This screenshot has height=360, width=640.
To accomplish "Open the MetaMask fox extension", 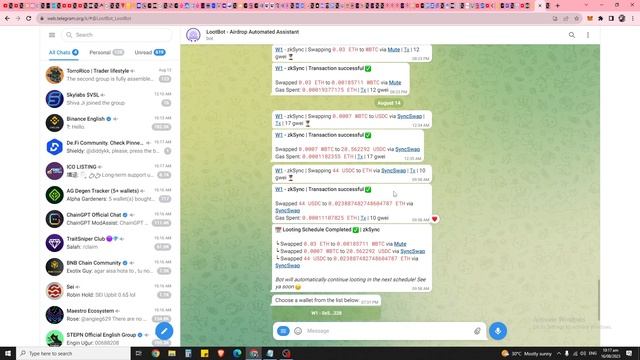I will (x=590, y=18).
